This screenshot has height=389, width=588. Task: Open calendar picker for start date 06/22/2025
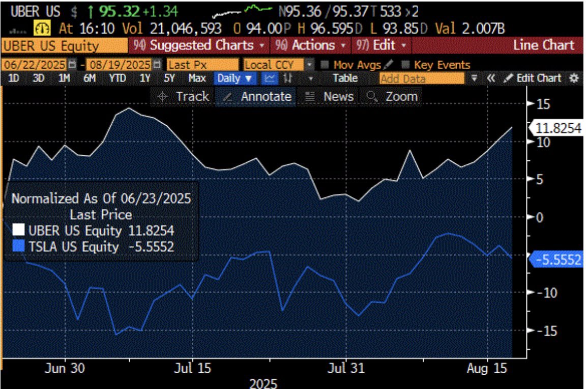click(72, 65)
